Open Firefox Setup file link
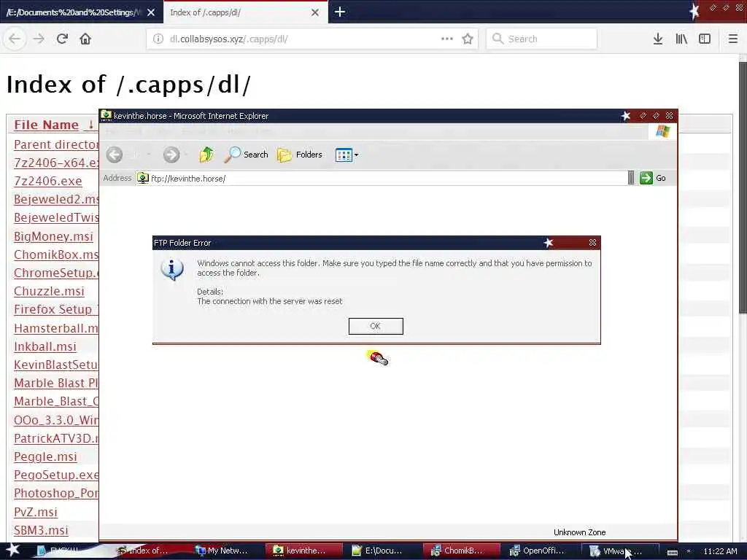Image resolution: width=747 pixels, height=560 pixels. (56, 309)
